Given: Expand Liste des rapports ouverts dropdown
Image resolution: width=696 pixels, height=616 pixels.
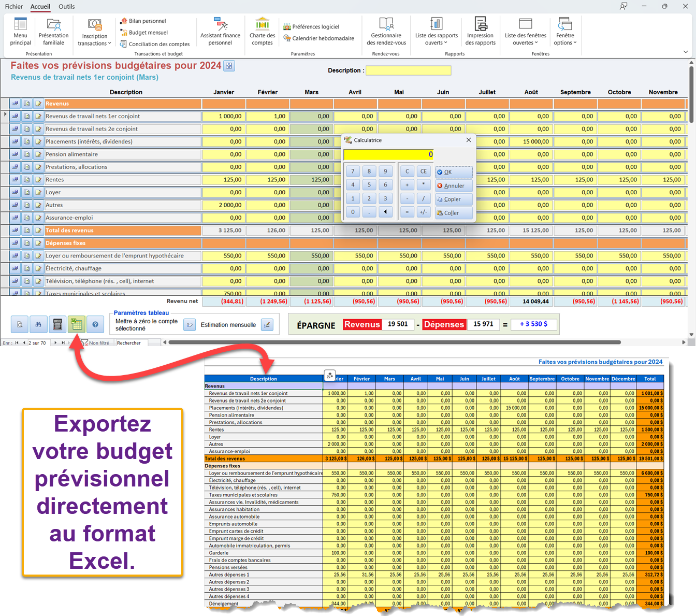Looking at the screenshot, I should [436, 39].
